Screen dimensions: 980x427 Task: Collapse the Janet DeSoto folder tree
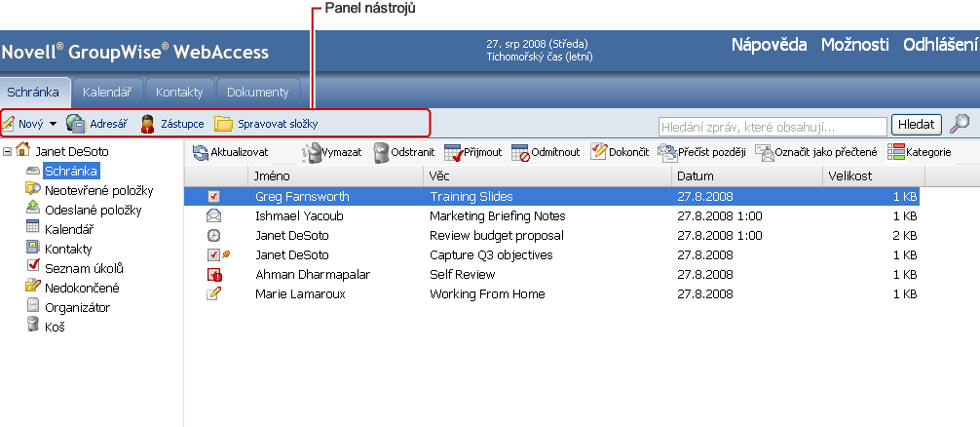tap(8, 151)
